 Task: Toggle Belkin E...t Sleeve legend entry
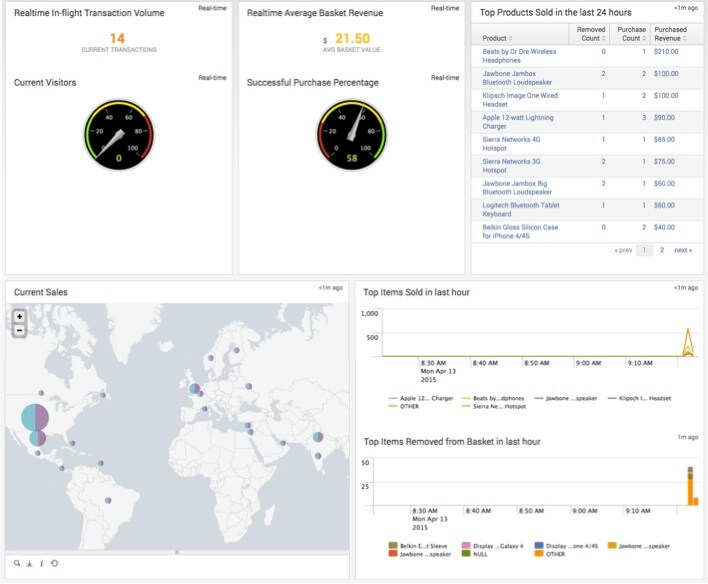click(418, 546)
